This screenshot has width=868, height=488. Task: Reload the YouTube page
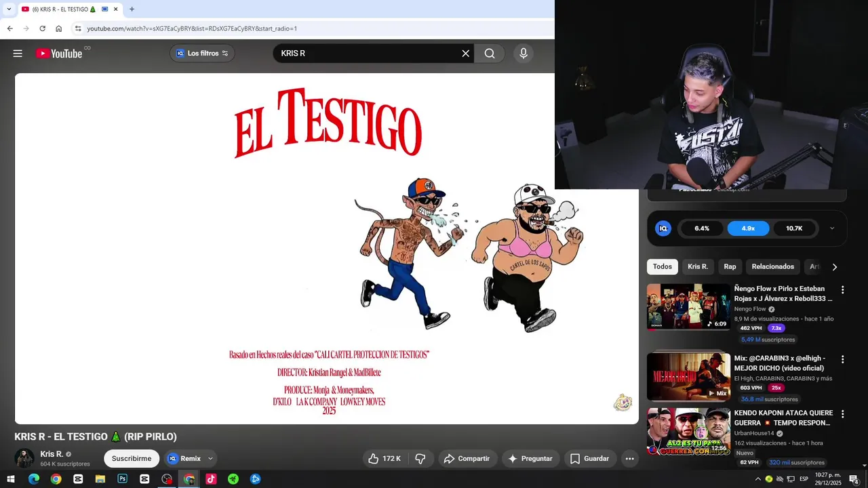[x=42, y=28]
